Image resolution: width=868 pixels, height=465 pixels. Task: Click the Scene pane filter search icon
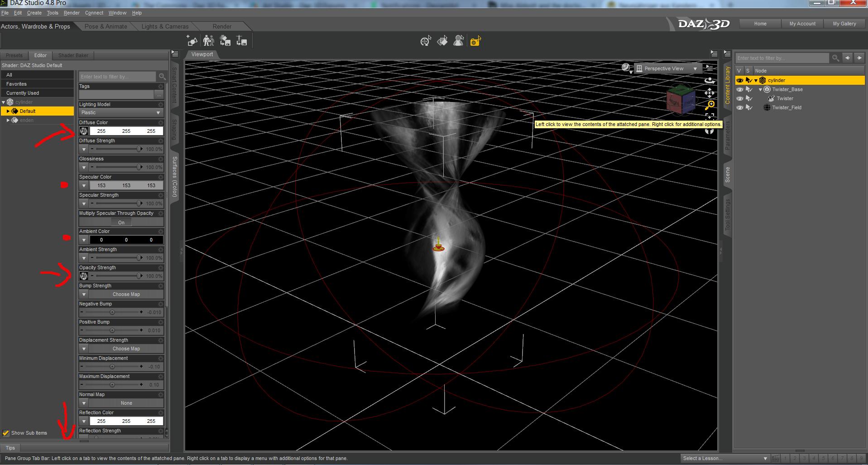836,58
